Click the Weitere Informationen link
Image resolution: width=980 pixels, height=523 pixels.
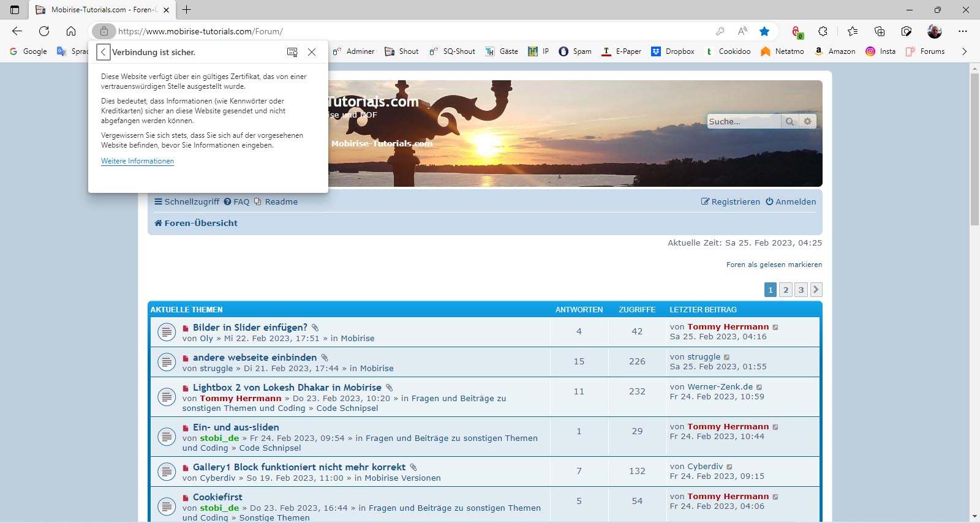[137, 161]
